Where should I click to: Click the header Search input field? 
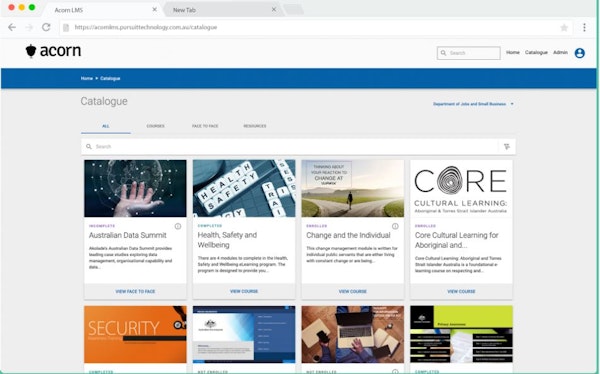[469, 53]
